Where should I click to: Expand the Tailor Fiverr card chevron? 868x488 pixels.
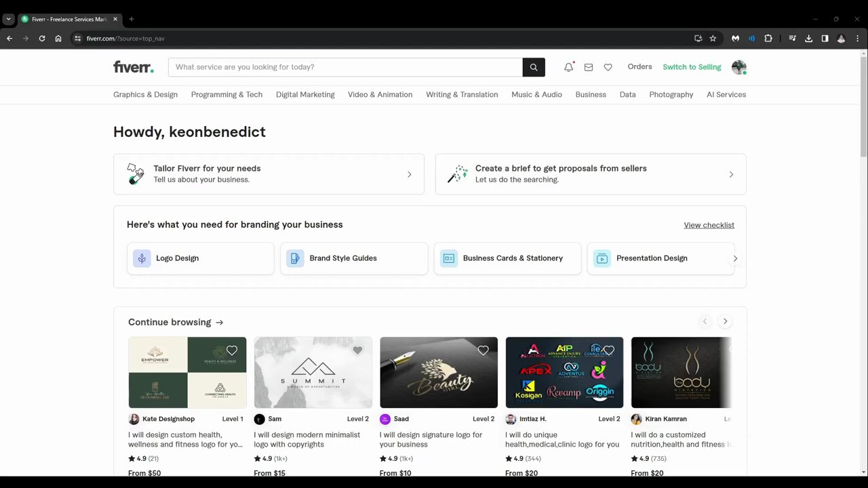(409, 174)
